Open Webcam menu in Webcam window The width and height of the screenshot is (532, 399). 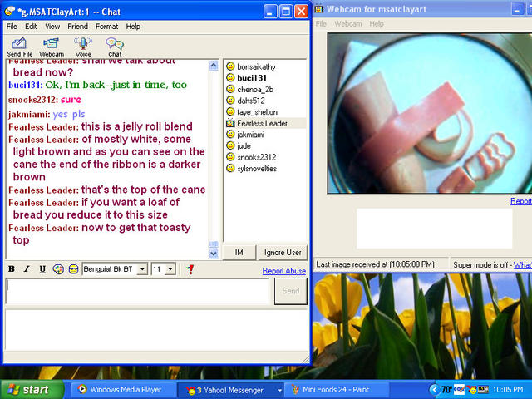[x=348, y=24]
